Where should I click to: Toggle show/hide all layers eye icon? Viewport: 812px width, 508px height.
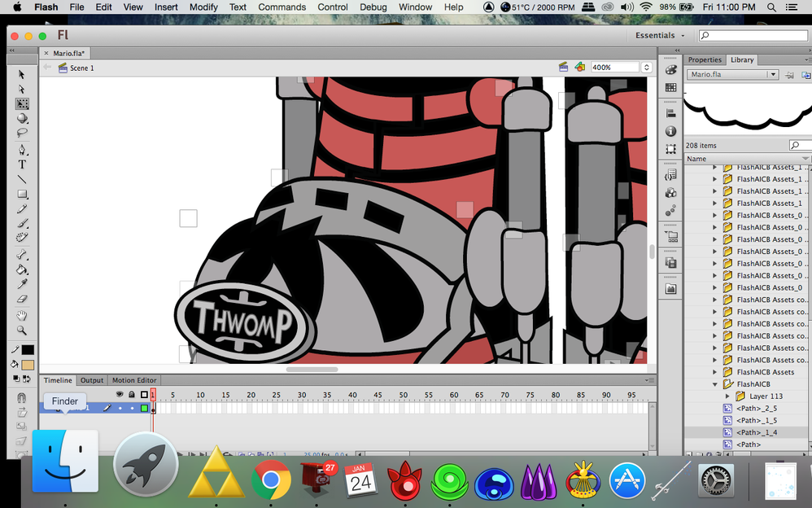(x=120, y=395)
